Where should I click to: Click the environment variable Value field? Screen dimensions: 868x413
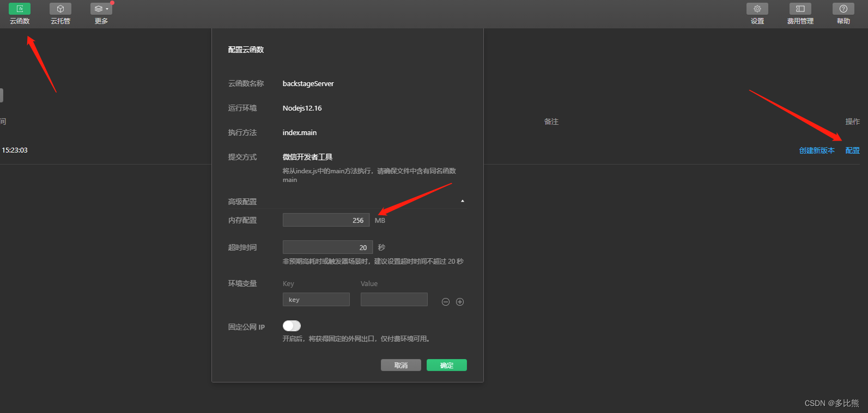coord(394,300)
